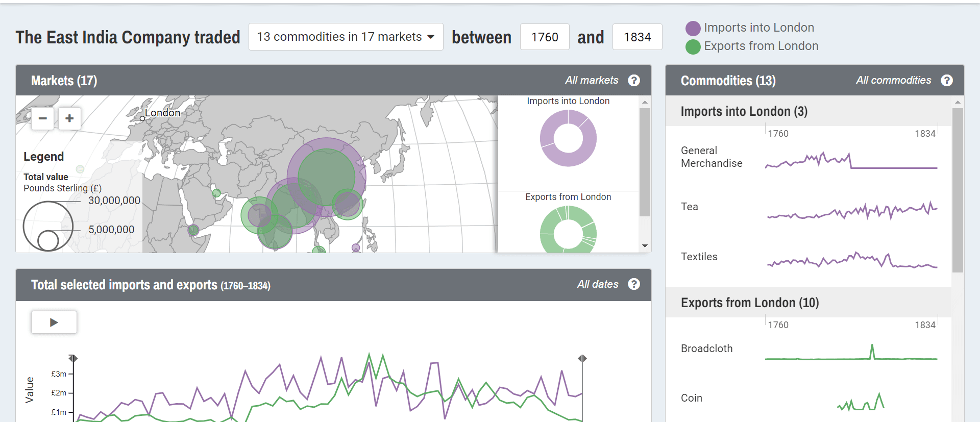Image resolution: width=980 pixels, height=422 pixels.
Task: Select the Tea commodity row
Action: click(x=809, y=207)
